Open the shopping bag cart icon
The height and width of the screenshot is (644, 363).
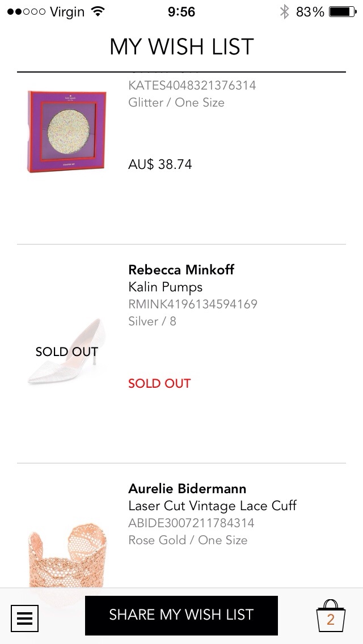coord(330,617)
